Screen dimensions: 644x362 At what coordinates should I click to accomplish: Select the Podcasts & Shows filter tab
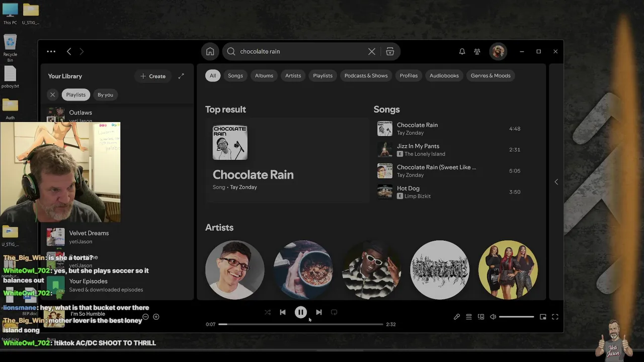pos(366,75)
